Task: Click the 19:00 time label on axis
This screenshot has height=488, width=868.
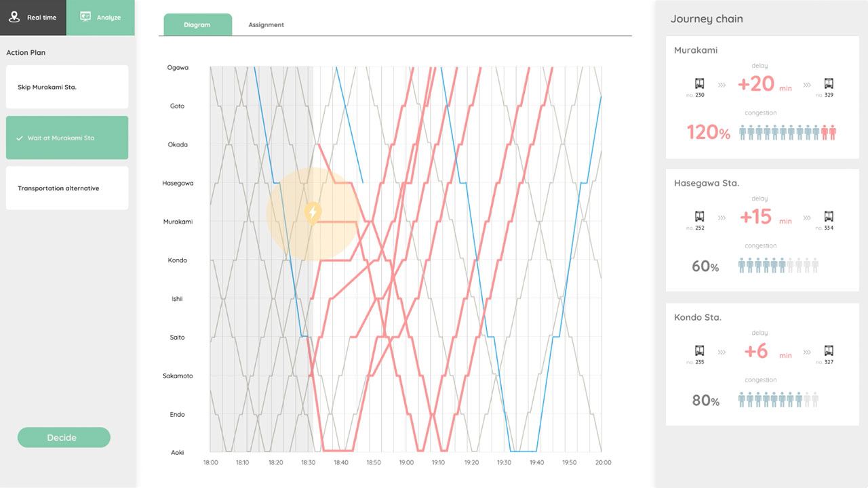Action: (x=406, y=462)
